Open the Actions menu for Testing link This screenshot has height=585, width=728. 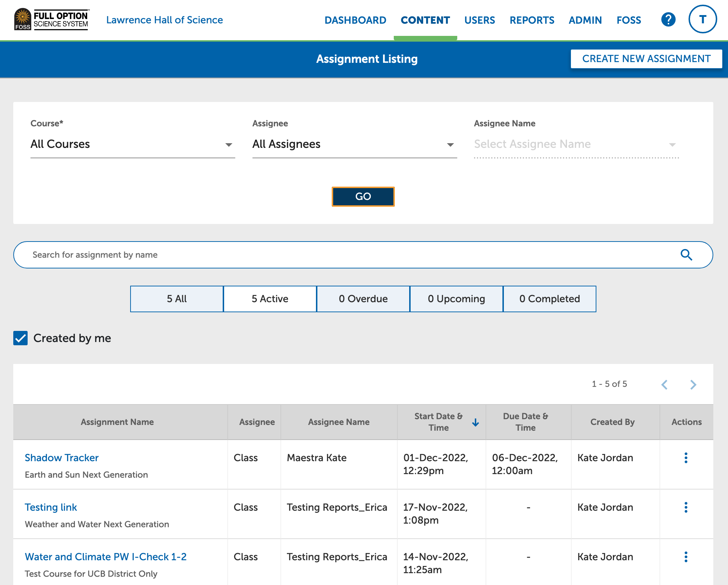pos(686,507)
